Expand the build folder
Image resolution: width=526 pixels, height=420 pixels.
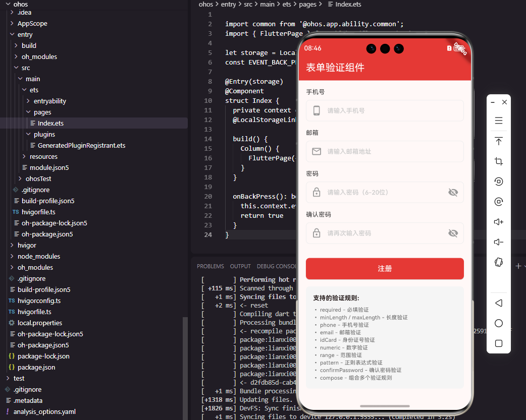(x=16, y=45)
